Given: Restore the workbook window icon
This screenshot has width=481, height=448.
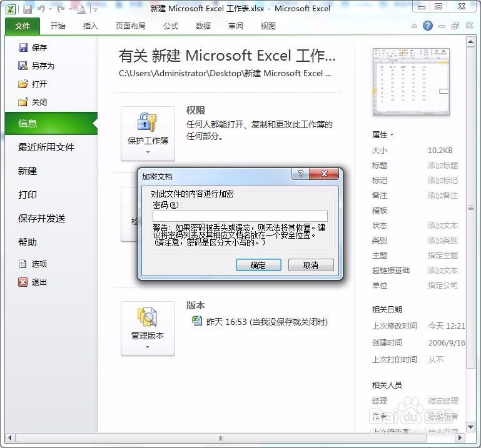Looking at the screenshot, I should [x=455, y=26].
